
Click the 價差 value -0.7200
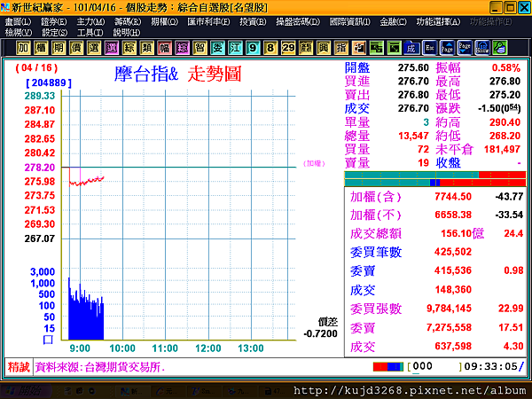[320, 334]
